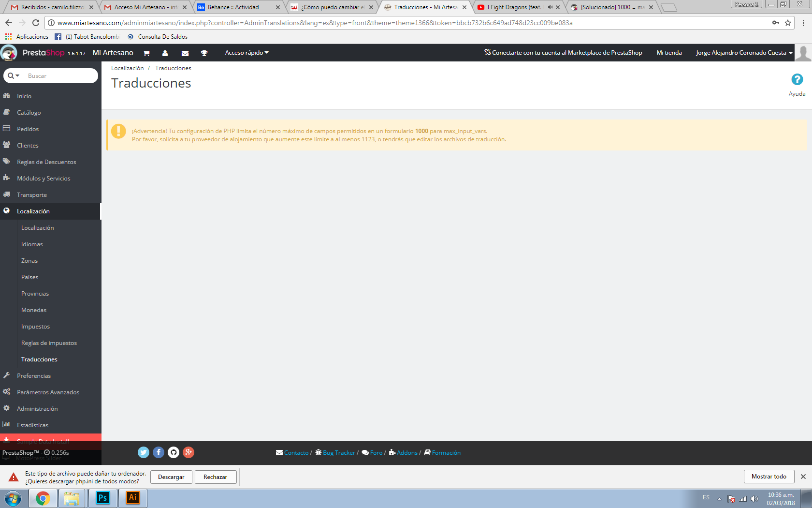Reload the page with browser refresh icon

point(36,23)
